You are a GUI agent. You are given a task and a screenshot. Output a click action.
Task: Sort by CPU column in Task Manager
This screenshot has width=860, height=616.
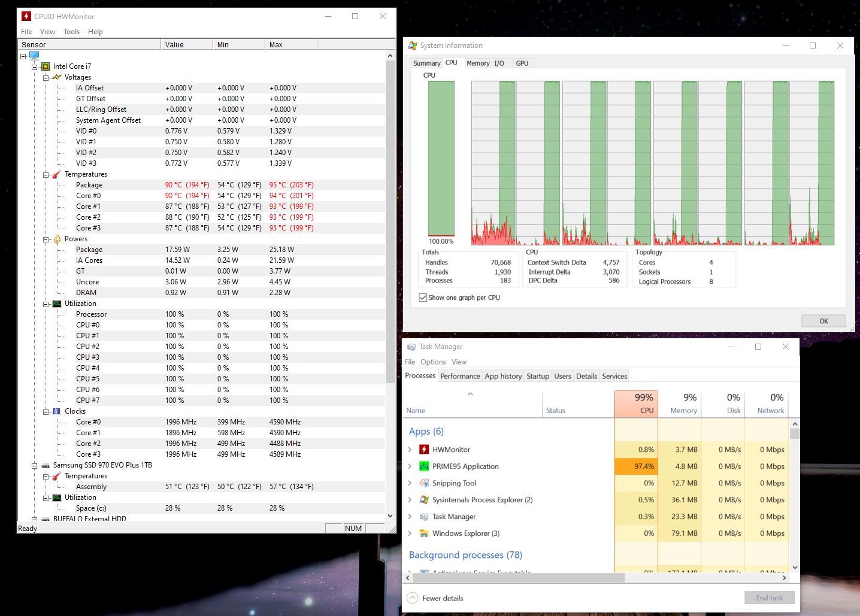636,404
